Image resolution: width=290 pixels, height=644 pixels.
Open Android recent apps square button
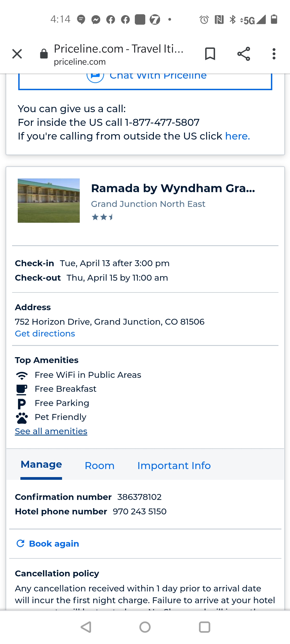pos(204,627)
